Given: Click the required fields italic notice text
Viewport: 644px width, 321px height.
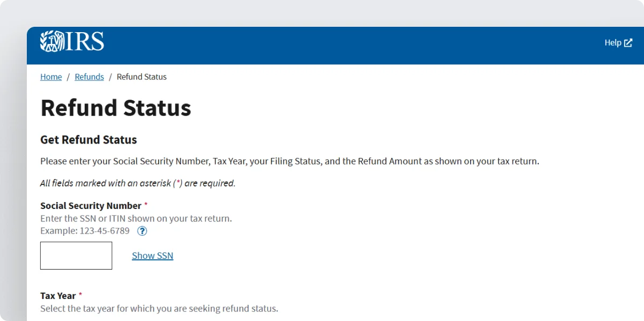Looking at the screenshot, I should tap(137, 183).
